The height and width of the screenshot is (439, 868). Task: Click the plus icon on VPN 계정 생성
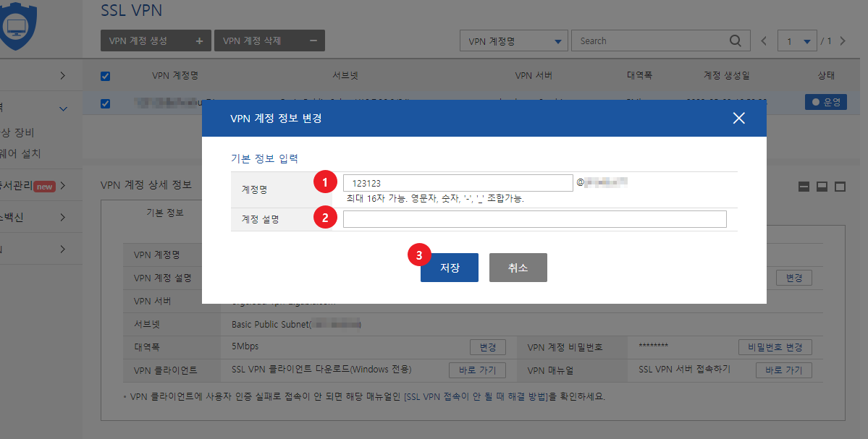(199, 41)
